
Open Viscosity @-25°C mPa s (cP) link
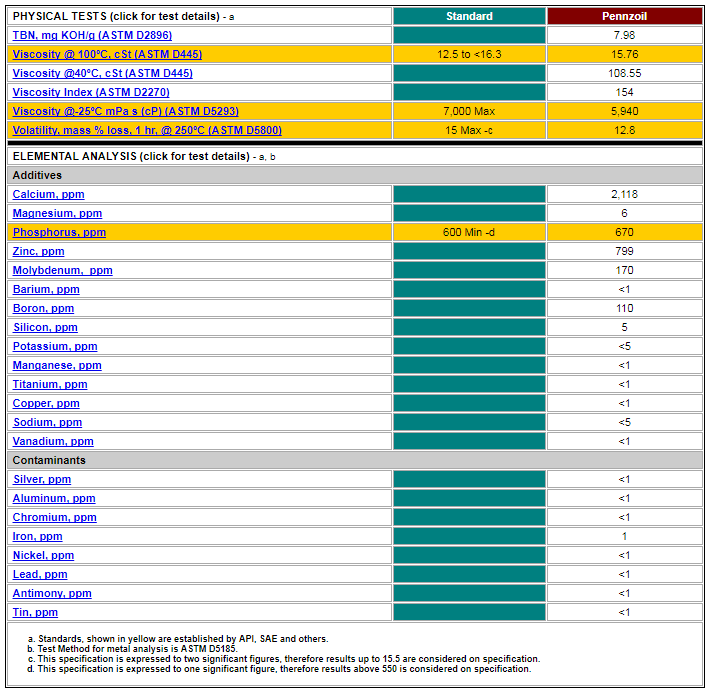pyautogui.click(x=125, y=111)
